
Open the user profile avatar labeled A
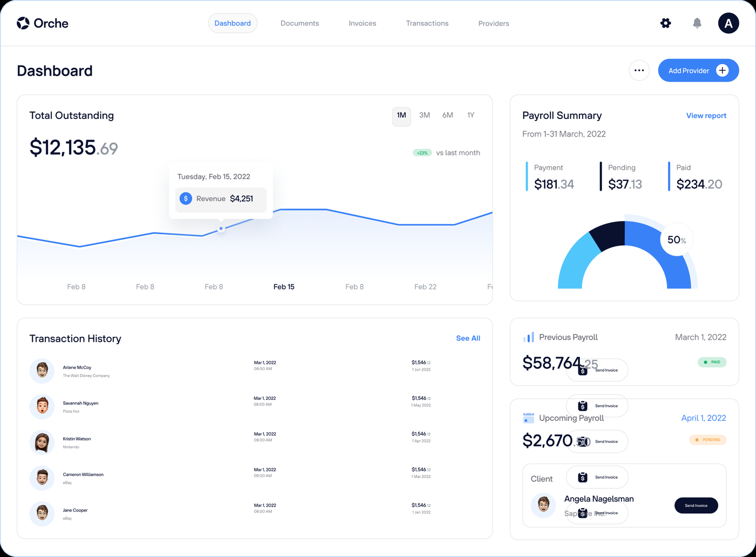coord(728,23)
